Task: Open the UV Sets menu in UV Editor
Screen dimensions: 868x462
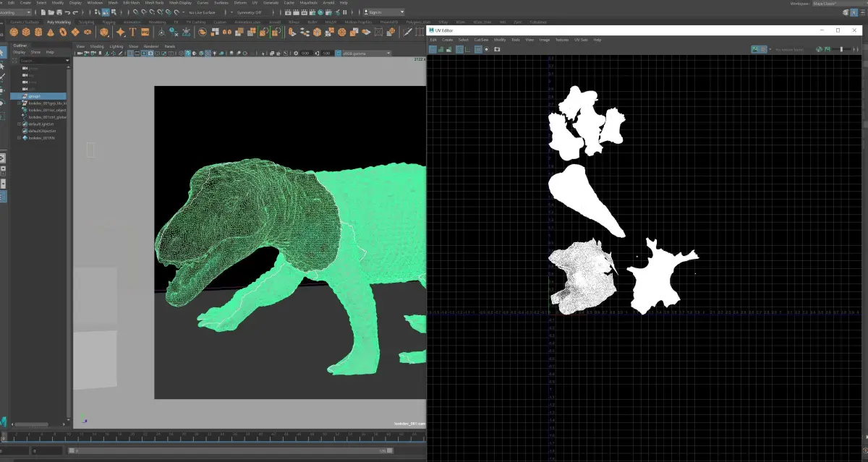Action: pyautogui.click(x=581, y=40)
